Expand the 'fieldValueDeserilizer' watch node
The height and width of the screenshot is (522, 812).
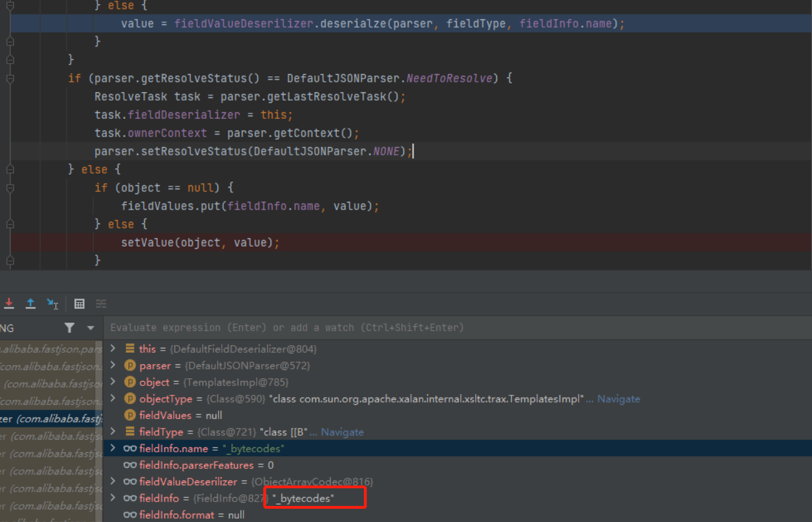[113, 481]
